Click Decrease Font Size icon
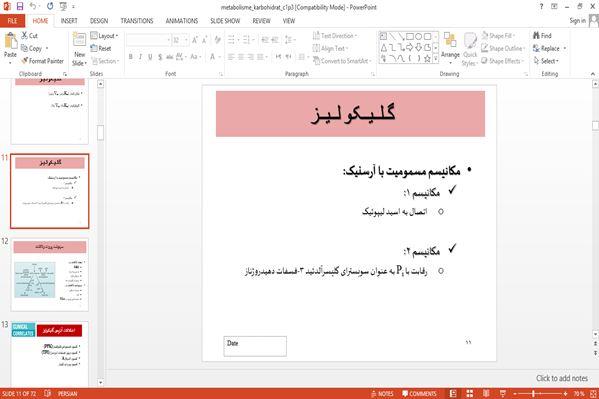Viewport: 599px width, 399px height. (x=205, y=40)
